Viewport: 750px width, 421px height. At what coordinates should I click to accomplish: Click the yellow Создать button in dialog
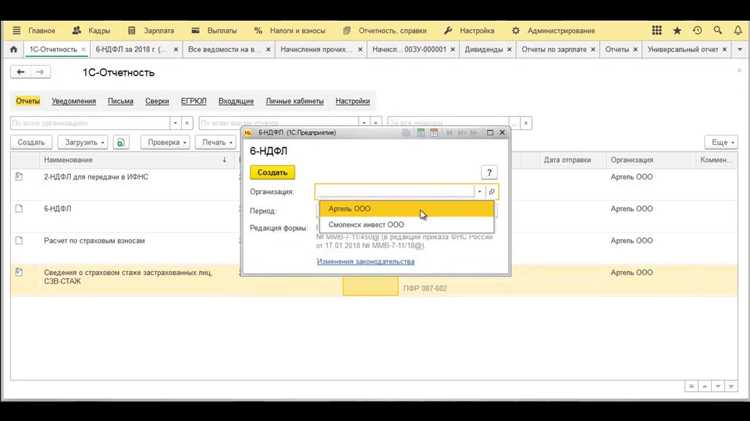272,173
